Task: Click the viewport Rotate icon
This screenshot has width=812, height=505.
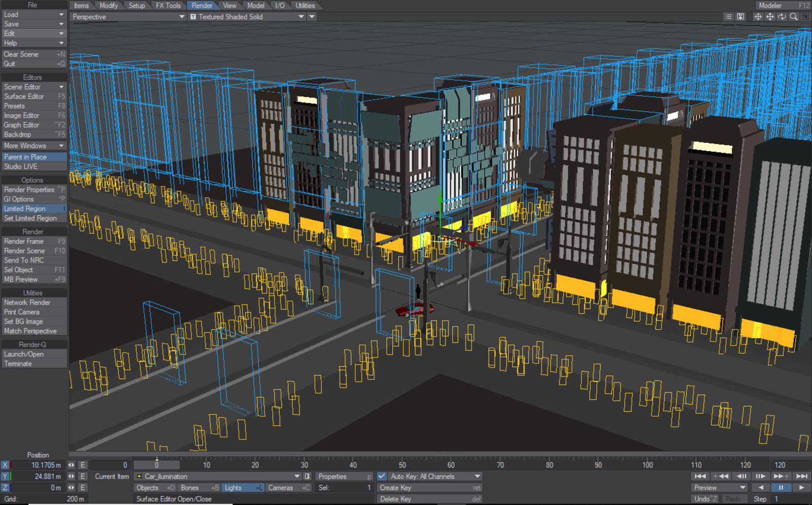Action: click(782, 17)
